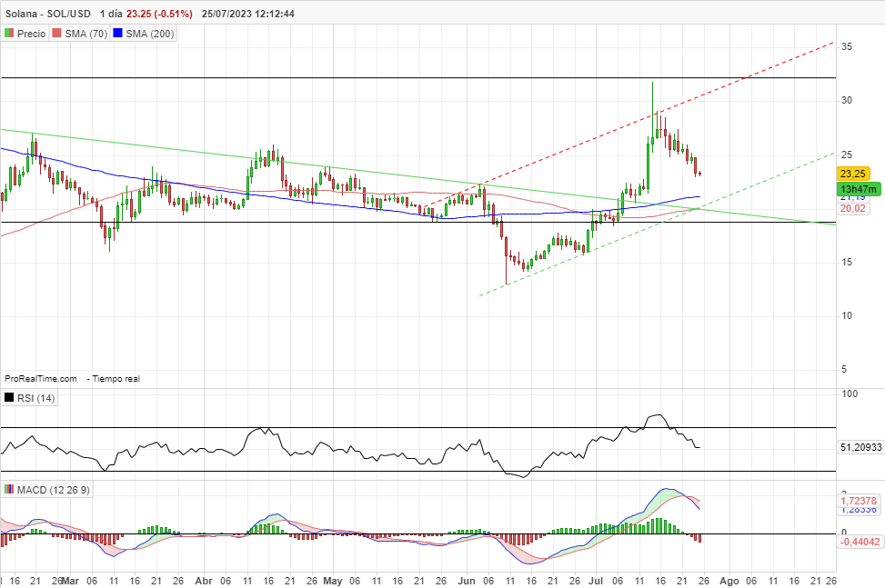Viewport: 885px width, 588px height.
Task: Click the green and red Precio color swatch
Action: pyautogui.click(x=9, y=34)
